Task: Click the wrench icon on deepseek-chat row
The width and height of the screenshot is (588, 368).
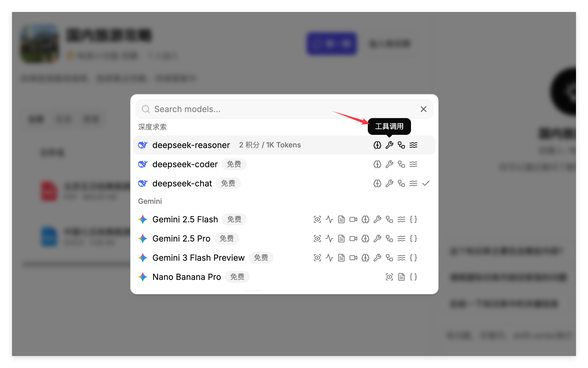Action: [x=389, y=183]
